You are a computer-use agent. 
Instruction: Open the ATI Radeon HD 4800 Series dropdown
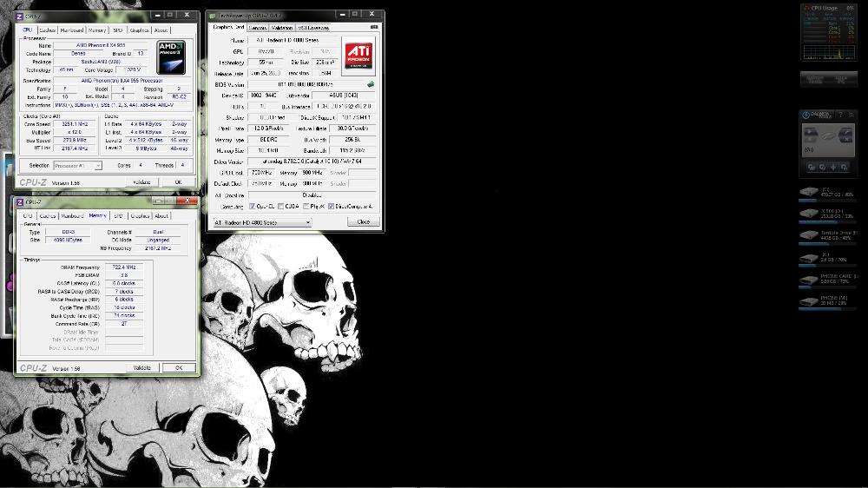coord(261,222)
